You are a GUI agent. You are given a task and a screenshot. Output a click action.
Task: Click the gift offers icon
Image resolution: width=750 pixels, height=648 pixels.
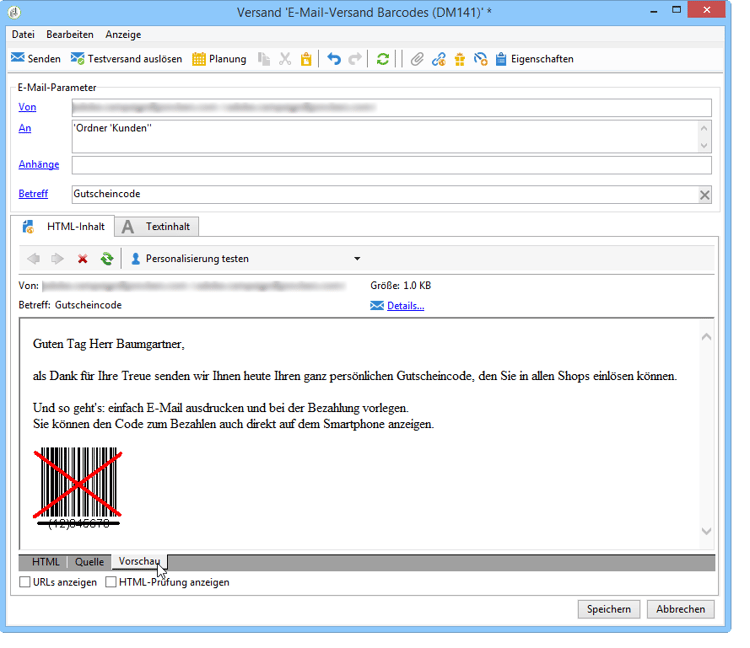pos(460,59)
